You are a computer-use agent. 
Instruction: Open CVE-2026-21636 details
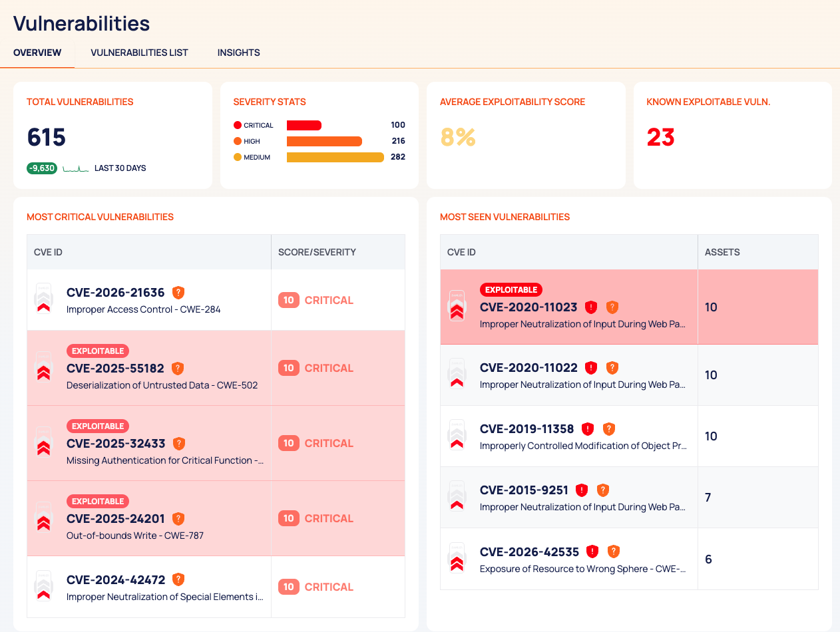click(x=116, y=292)
